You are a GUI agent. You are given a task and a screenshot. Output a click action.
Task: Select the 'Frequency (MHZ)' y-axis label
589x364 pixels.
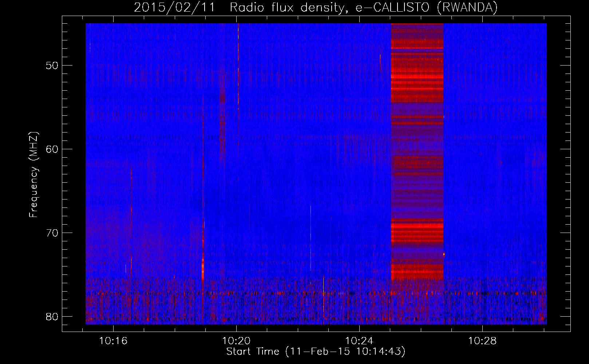pos(33,174)
